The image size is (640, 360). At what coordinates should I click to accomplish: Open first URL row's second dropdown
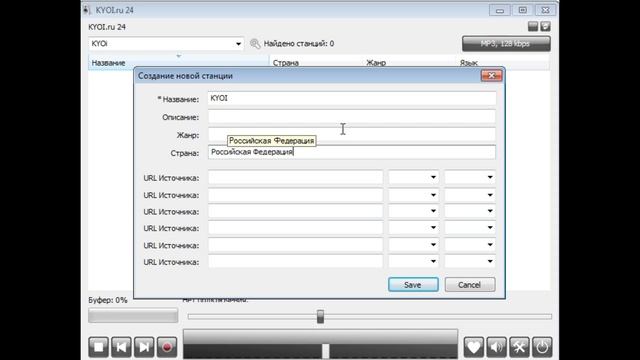(490, 177)
